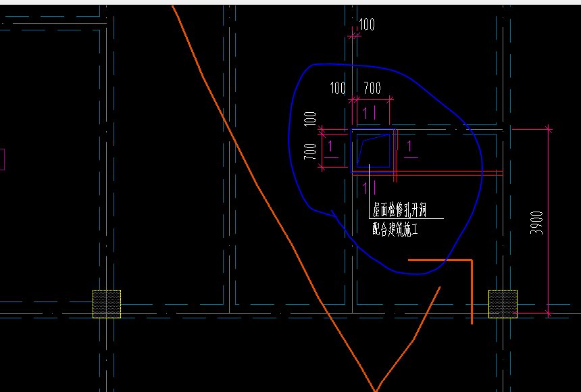Select the section mark below the blue opening

tap(369, 188)
